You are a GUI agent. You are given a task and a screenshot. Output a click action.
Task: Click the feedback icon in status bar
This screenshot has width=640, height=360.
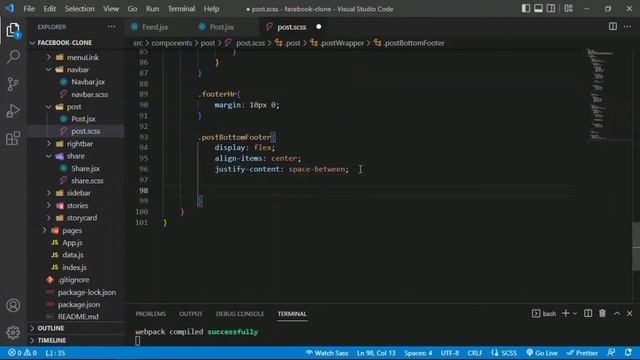pyautogui.click(x=611, y=353)
